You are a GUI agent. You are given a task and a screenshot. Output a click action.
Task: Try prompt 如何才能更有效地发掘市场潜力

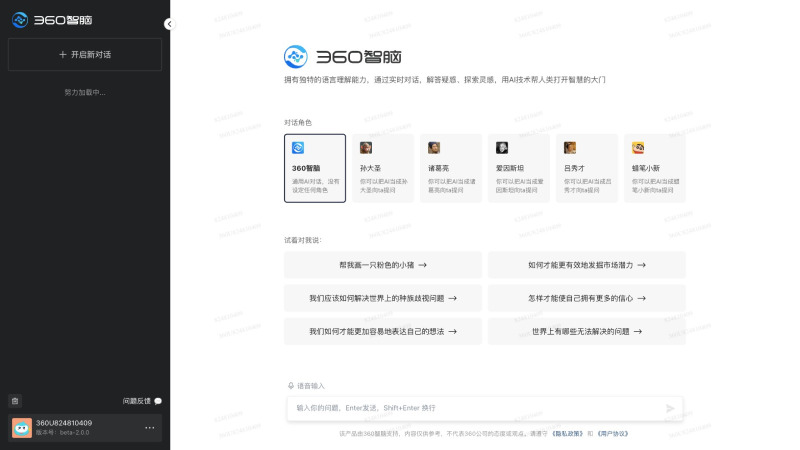pos(587,265)
